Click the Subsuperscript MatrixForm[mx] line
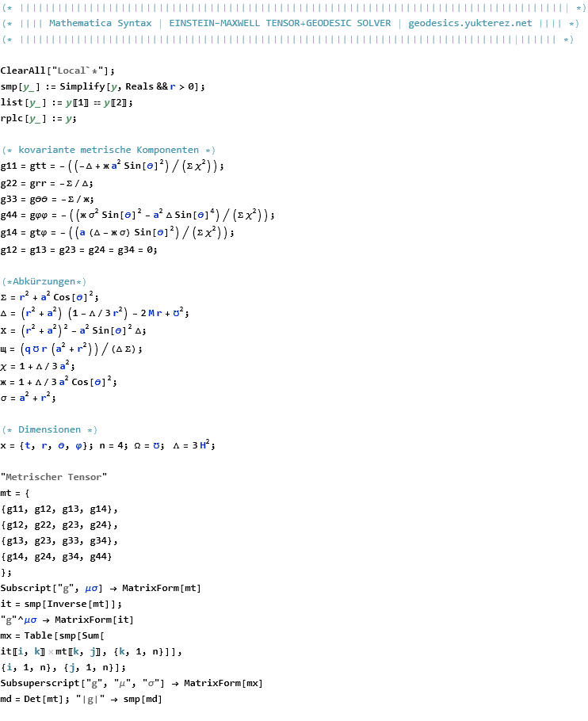This screenshot has height=721, width=588. 132,683
